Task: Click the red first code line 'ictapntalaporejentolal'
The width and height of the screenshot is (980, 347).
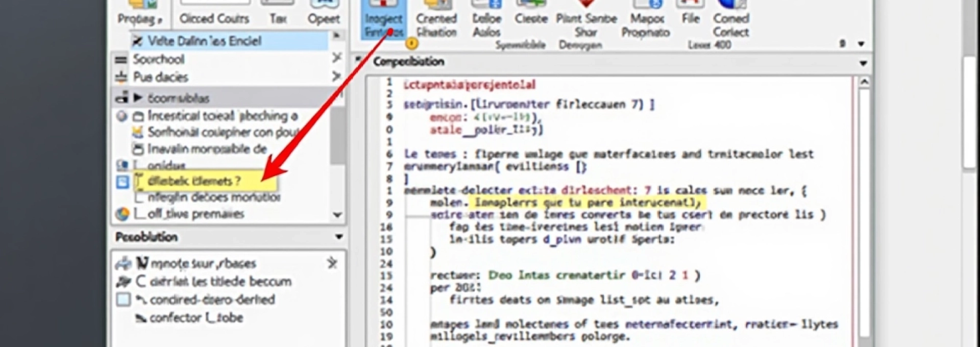Action: coord(469,85)
